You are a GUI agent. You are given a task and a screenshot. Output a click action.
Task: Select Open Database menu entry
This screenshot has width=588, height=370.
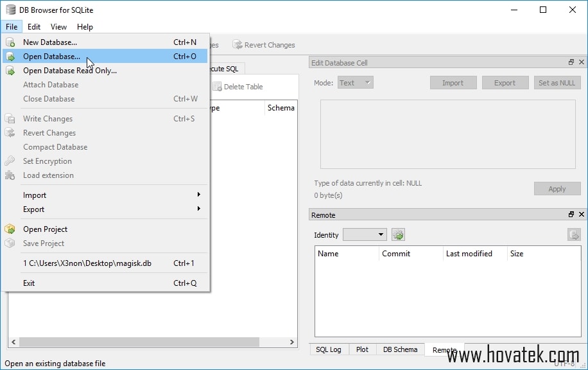pyautogui.click(x=105, y=57)
